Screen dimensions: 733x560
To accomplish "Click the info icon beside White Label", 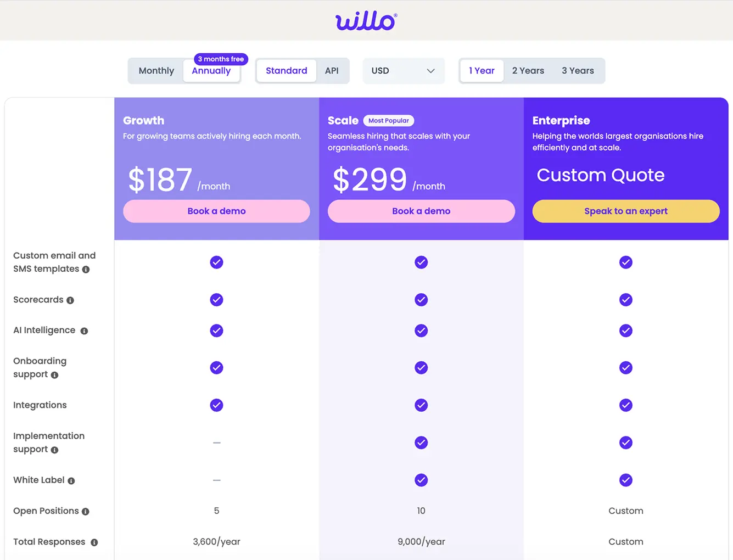I will tap(71, 480).
